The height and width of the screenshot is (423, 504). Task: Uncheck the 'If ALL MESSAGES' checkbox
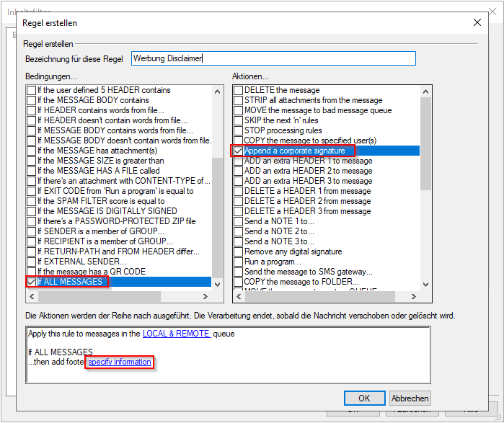click(x=32, y=282)
